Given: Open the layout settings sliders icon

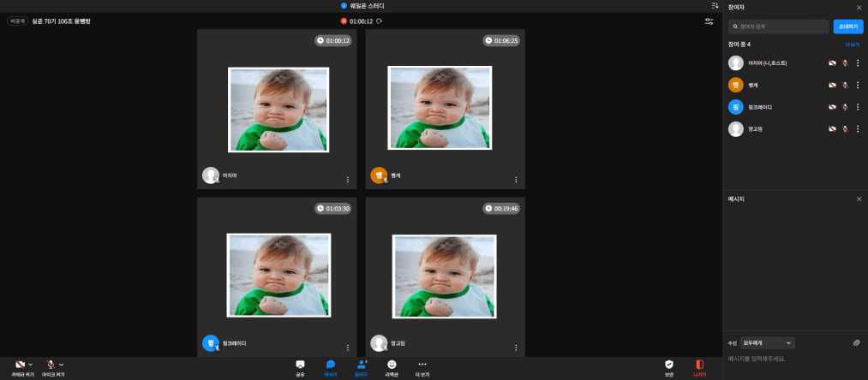Looking at the screenshot, I should coord(709,21).
